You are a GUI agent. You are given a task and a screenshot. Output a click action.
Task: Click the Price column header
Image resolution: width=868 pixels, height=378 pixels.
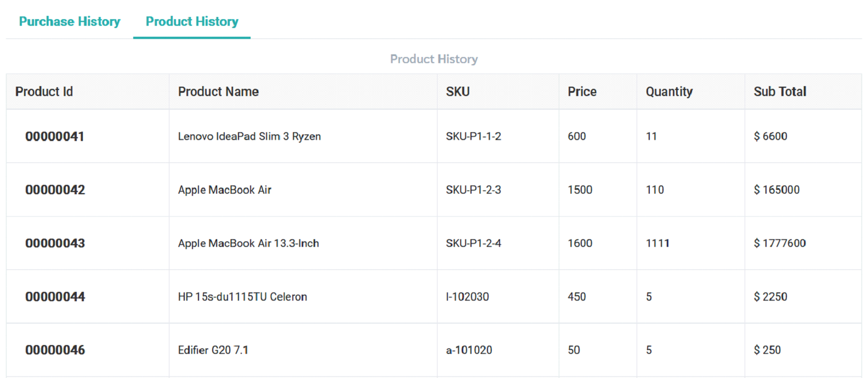(582, 92)
